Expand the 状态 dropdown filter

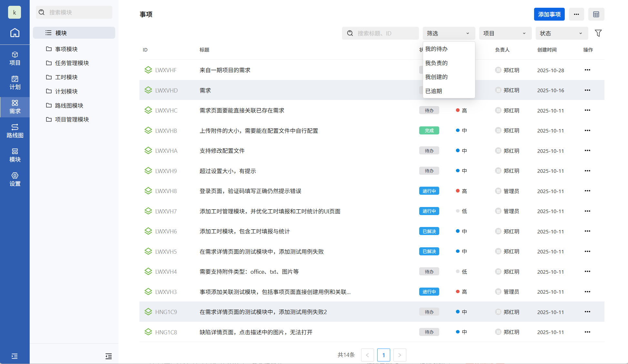[x=562, y=33]
